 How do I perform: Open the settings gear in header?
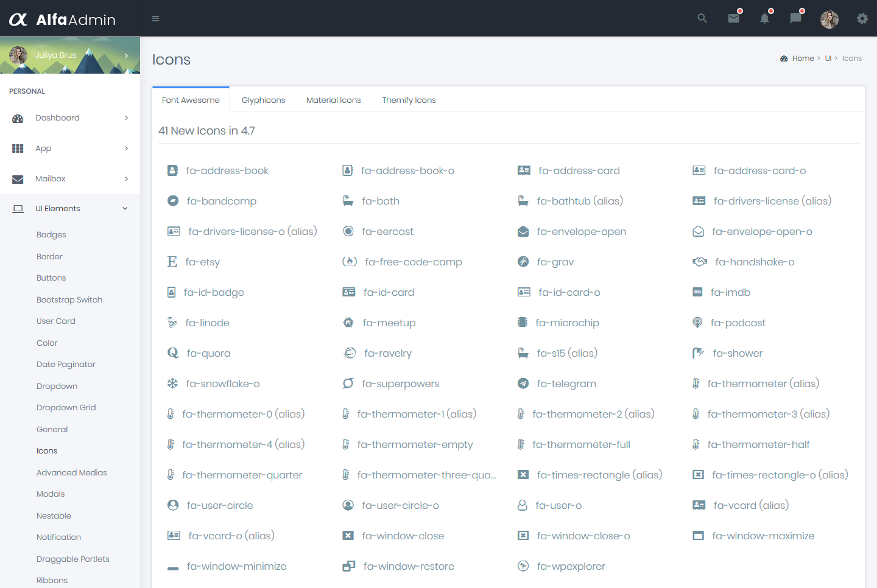862,19
